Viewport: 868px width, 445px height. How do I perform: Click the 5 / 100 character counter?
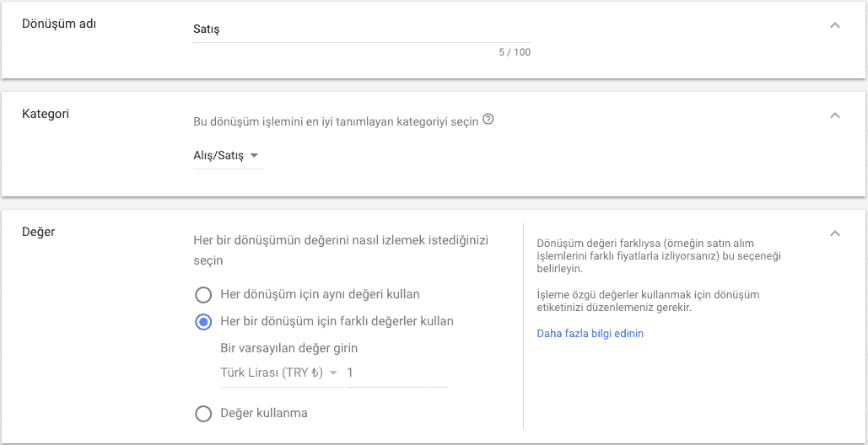pos(515,53)
